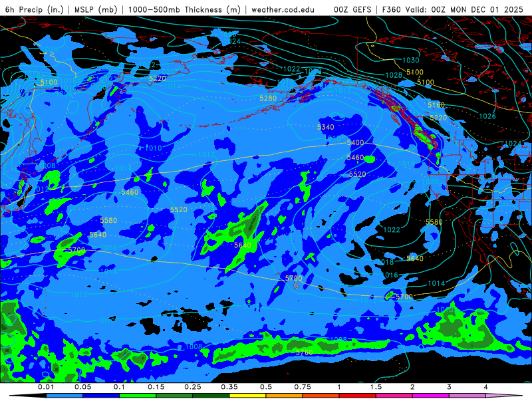Select the magenta 2 inch legend swatch

pos(431,396)
